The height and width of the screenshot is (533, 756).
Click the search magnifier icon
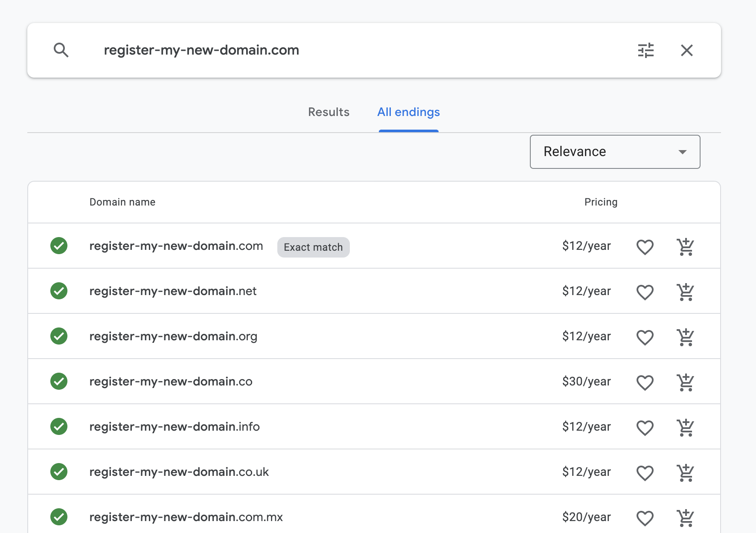click(61, 50)
